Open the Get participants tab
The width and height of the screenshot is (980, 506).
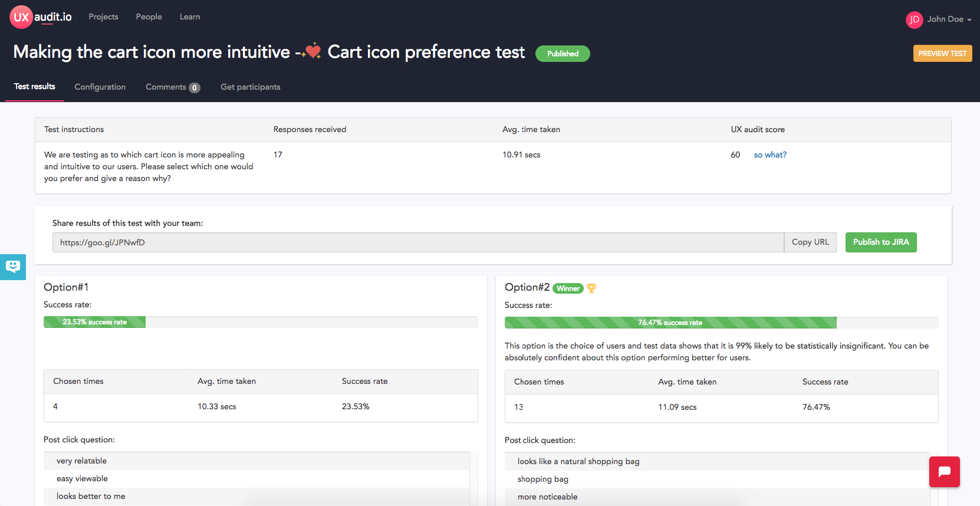[x=250, y=87]
